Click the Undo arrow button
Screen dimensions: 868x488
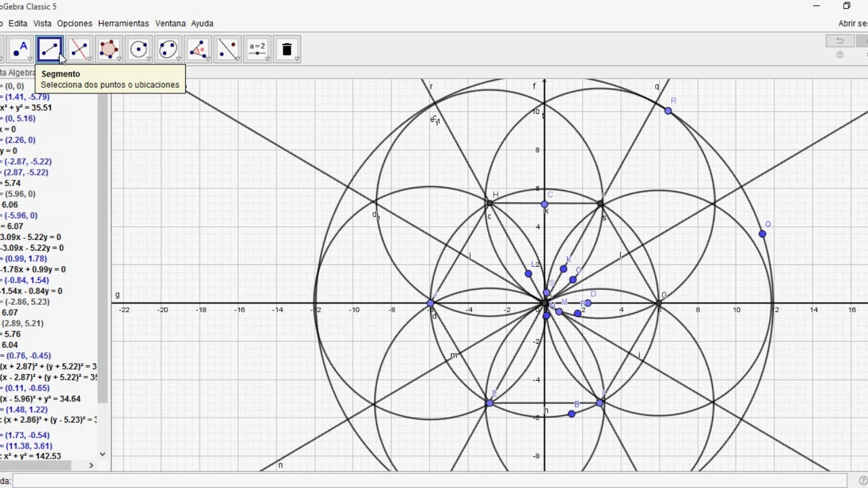point(839,41)
